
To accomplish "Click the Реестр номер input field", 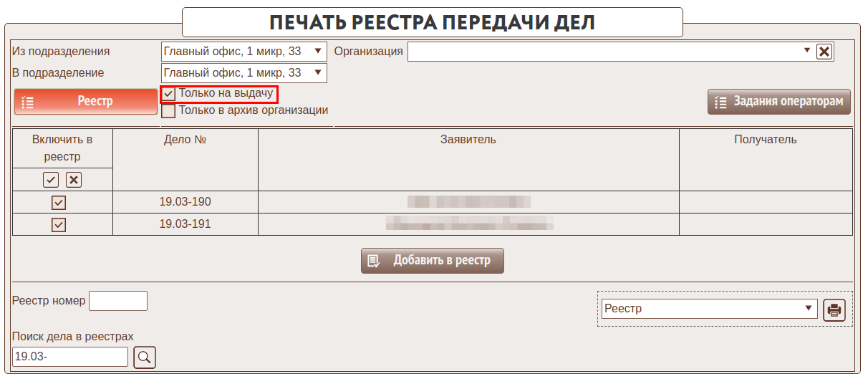I will [117, 301].
